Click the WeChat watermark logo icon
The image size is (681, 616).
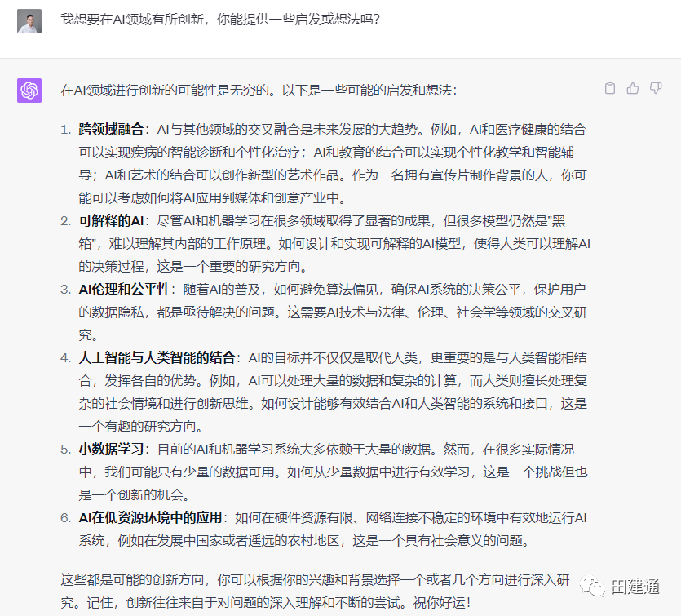click(x=590, y=586)
